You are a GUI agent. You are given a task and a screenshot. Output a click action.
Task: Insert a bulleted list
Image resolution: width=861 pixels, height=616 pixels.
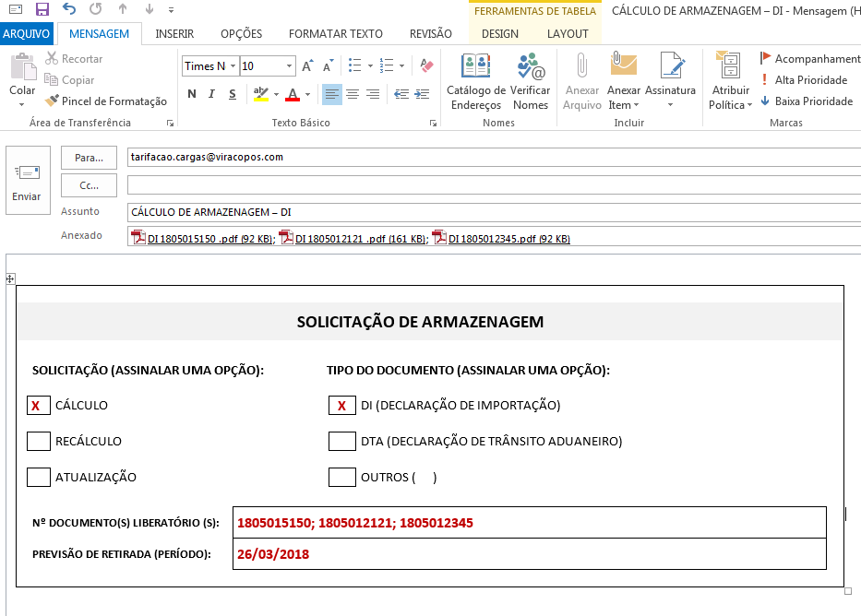tap(354, 65)
